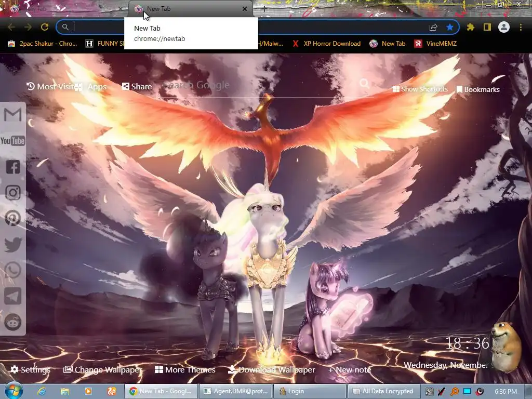Launch UC Browser from the taskbar
This screenshot has height=399, width=532.
(112, 391)
